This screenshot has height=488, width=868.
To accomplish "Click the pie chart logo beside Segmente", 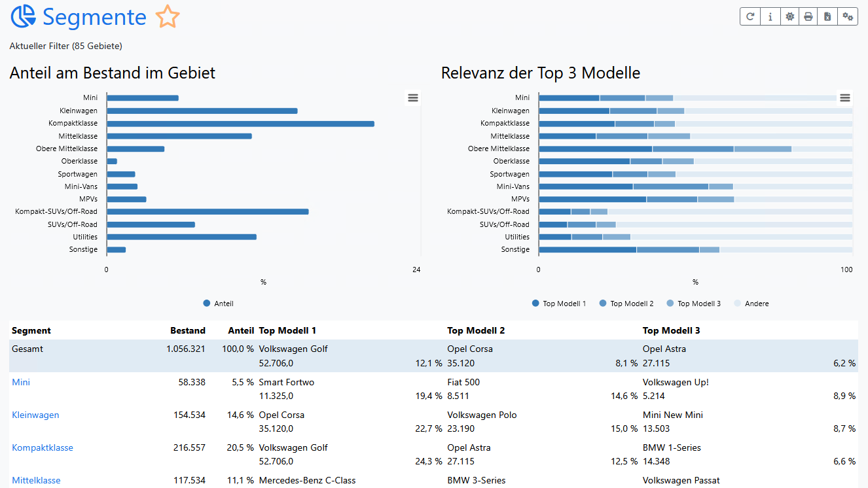I will point(24,16).
